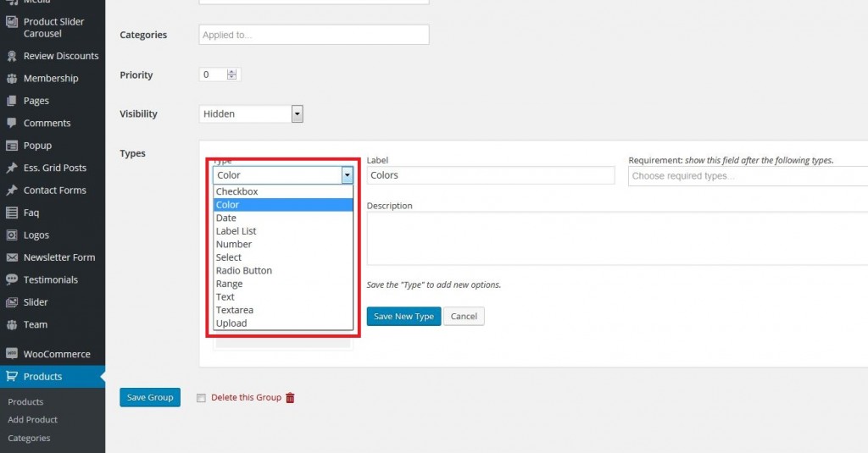The width and height of the screenshot is (868, 453).
Task: Click the Logos sidebar icon
Action: click(12, 235)
